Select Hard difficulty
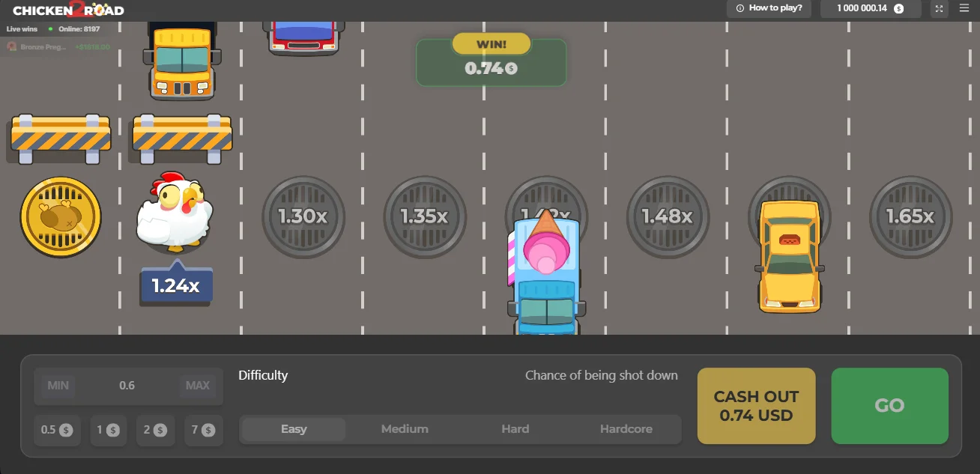 click(x=515, y=429)
